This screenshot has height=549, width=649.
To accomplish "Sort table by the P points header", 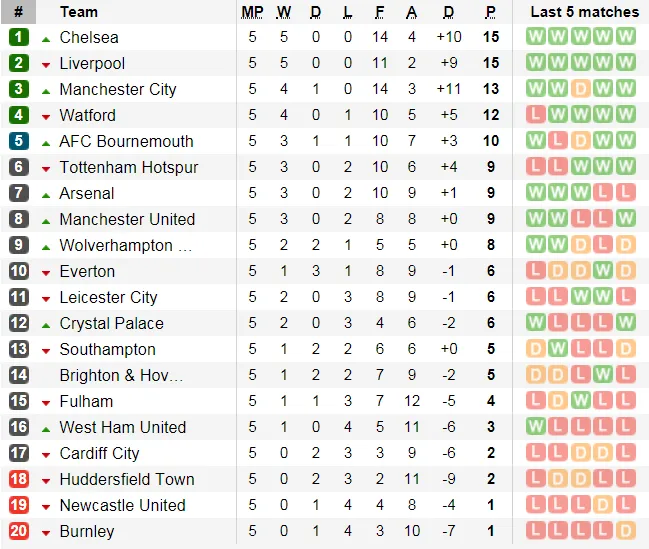I will click(x=490, y=12).
